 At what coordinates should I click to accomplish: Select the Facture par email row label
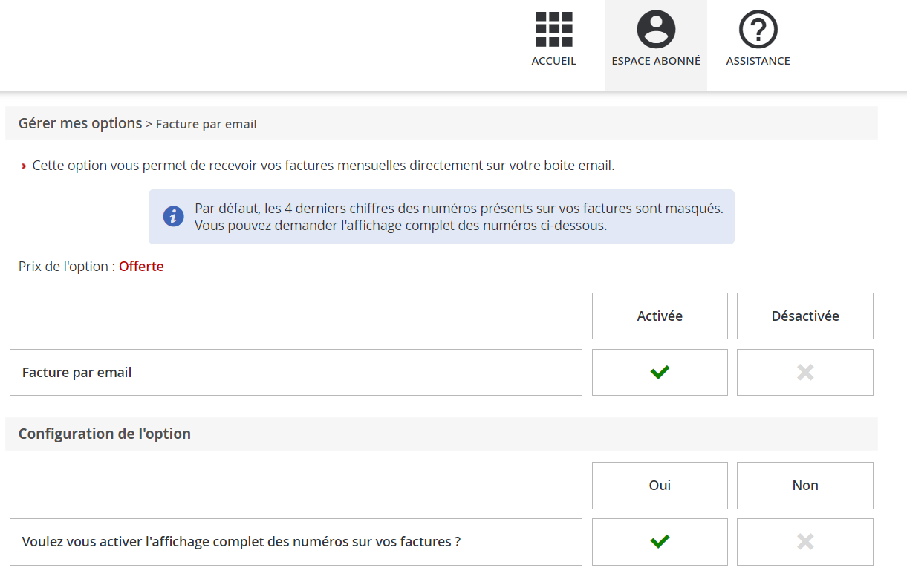point(77,373)
